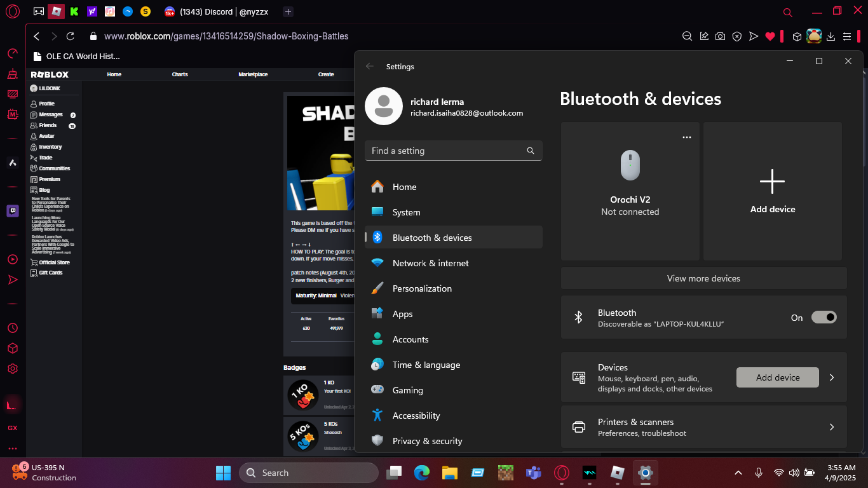Screen dimensions: 868x488
Task: Turn off the Bluetooth toggle
Action: coord(824,317)
